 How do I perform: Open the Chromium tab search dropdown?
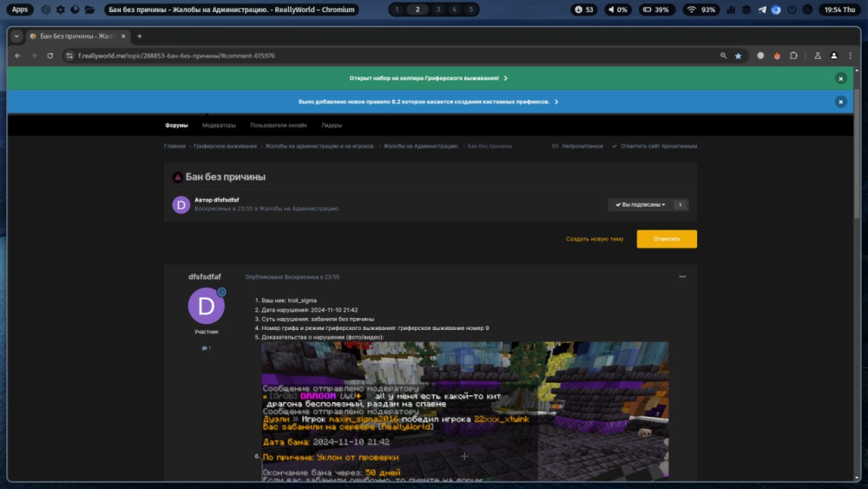(16, 36)
